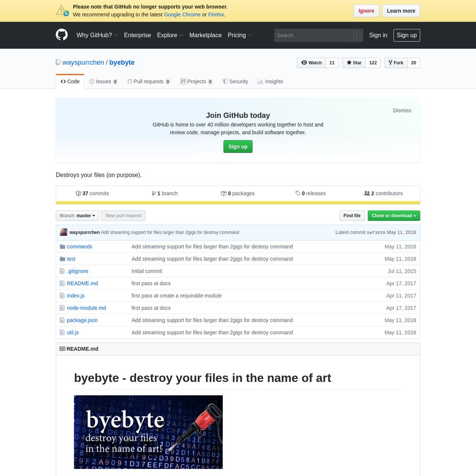Fork the byebyte repository
476x476 pixels.
tap(396, 63)
